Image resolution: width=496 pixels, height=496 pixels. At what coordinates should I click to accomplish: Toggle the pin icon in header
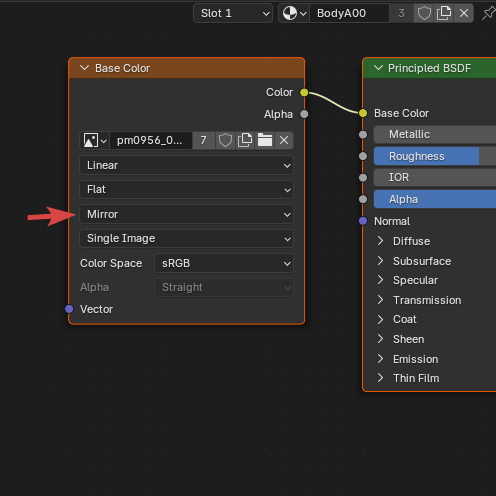488,13
